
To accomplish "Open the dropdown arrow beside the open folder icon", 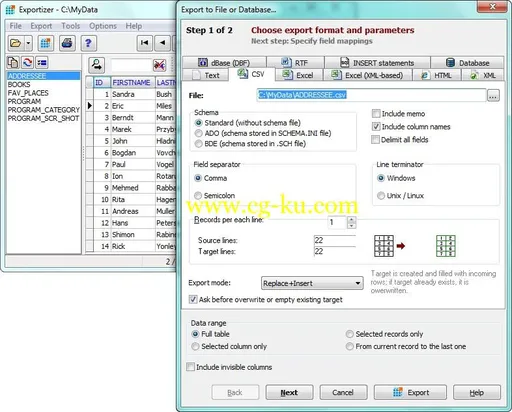I will click(x=28, y=43).
